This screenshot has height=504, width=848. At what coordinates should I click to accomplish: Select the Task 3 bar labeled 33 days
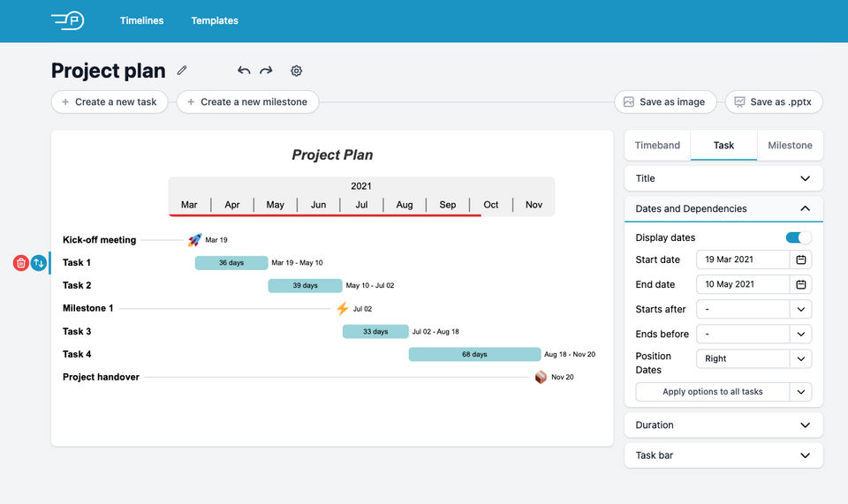tap(375, 332)
